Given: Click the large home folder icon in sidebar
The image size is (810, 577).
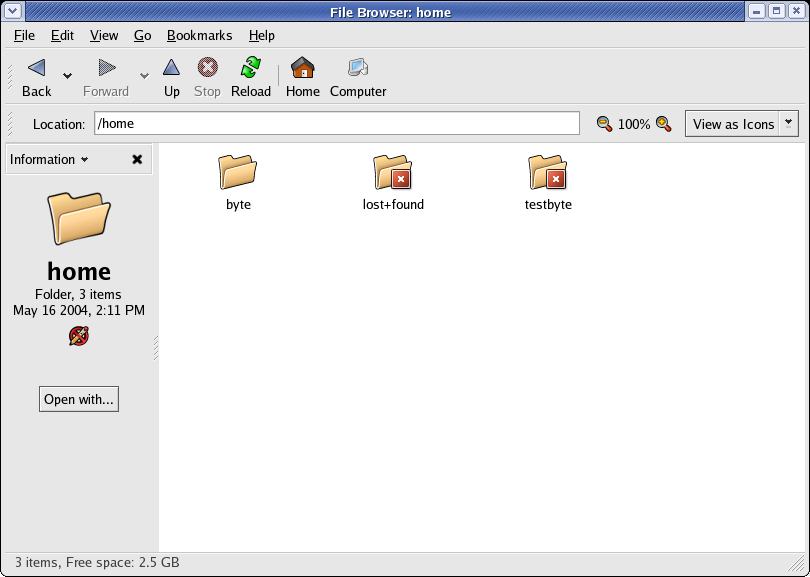Looking at the screenshot, I should [79, 218].
